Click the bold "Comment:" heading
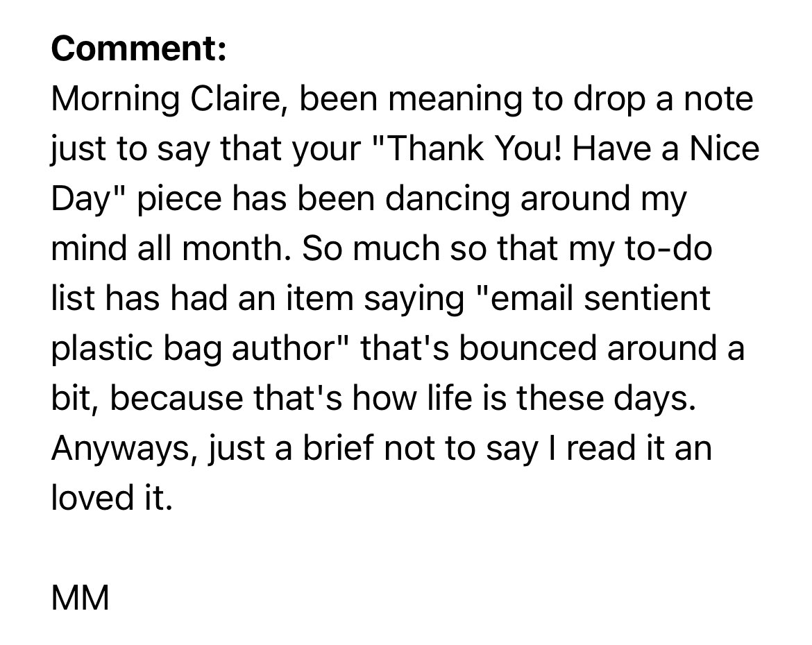The height and width of the screenshot is (645, 812). tap(139, 49)
